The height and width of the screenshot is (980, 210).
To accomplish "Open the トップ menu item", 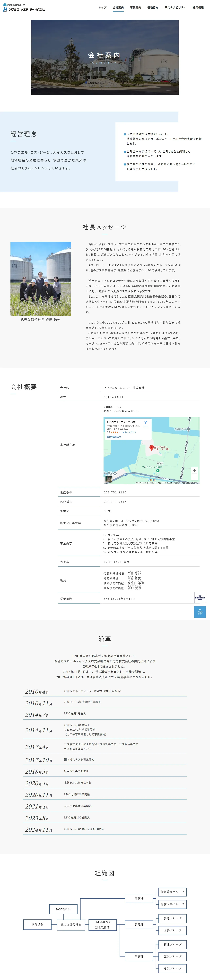I will tap(103, 8).
